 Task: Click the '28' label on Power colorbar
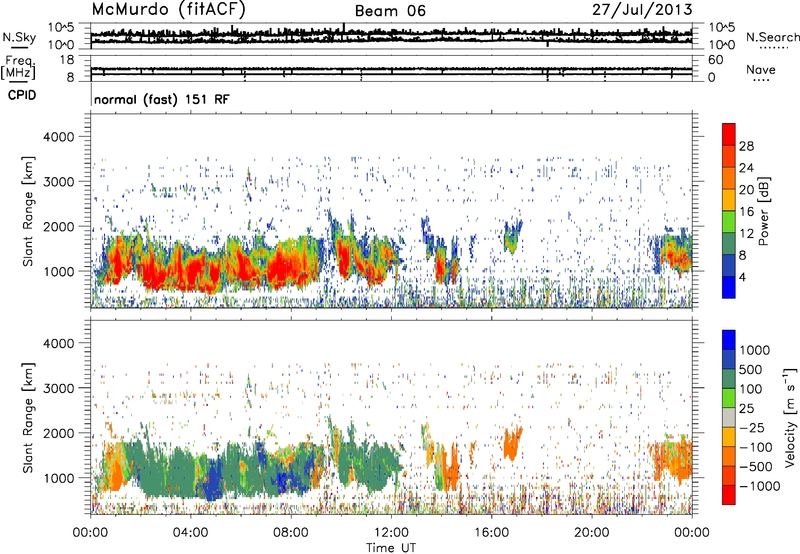(x=746, y=146)
